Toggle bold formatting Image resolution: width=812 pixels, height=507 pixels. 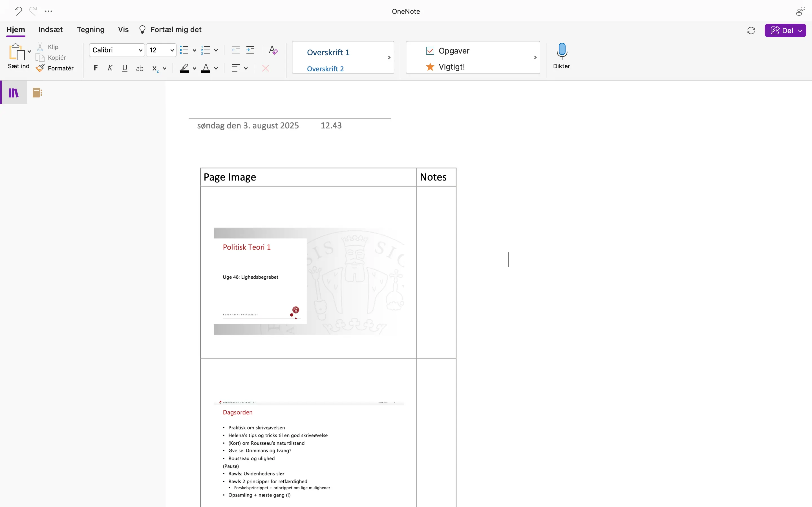(96, 68)
